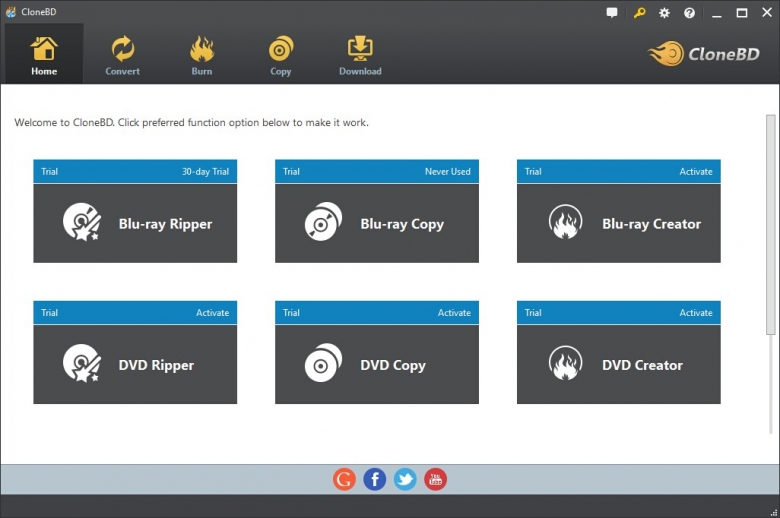Switch to the Convert tab

click(123, 55)
